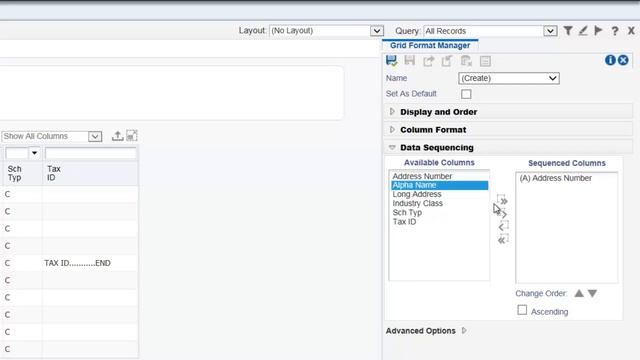Viewport: 640px width, 360px height.
Task: Click the import format icon with upward arrow
Action: (x=447, y=61)
